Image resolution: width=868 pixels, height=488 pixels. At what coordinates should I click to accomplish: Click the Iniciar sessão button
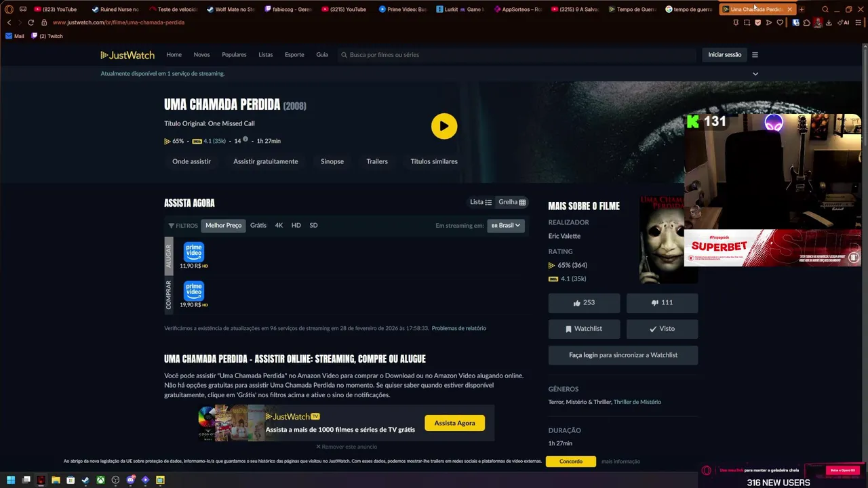coord(724,55)
